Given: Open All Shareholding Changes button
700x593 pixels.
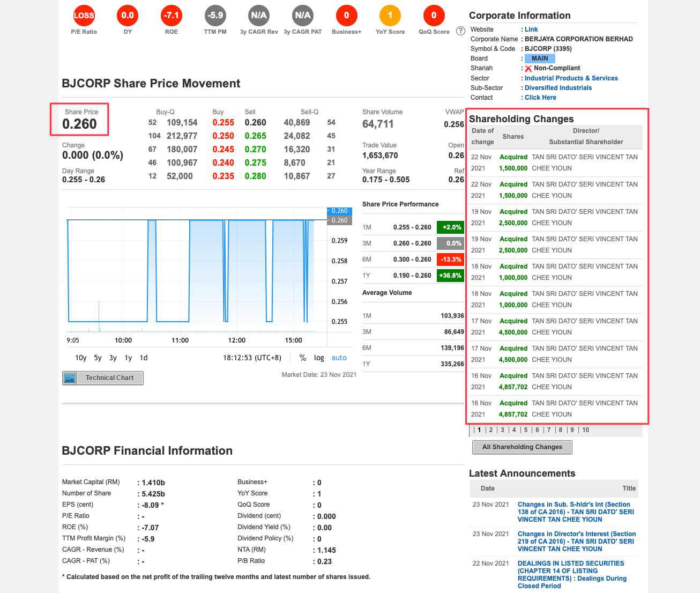Looking at the screenshot, I should 522,447.
